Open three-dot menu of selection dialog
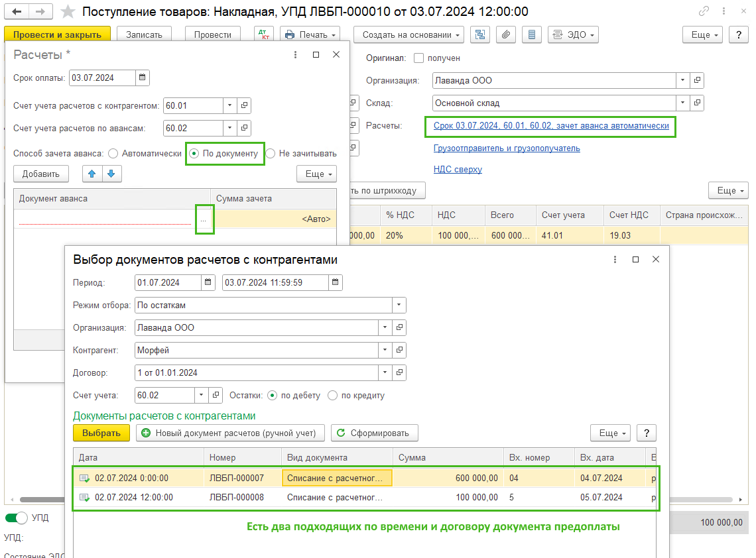 pos(615,259)
